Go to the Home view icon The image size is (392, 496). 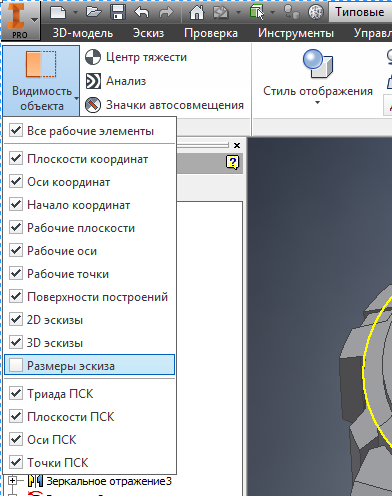pyautogui.click(x=197, y=13)
